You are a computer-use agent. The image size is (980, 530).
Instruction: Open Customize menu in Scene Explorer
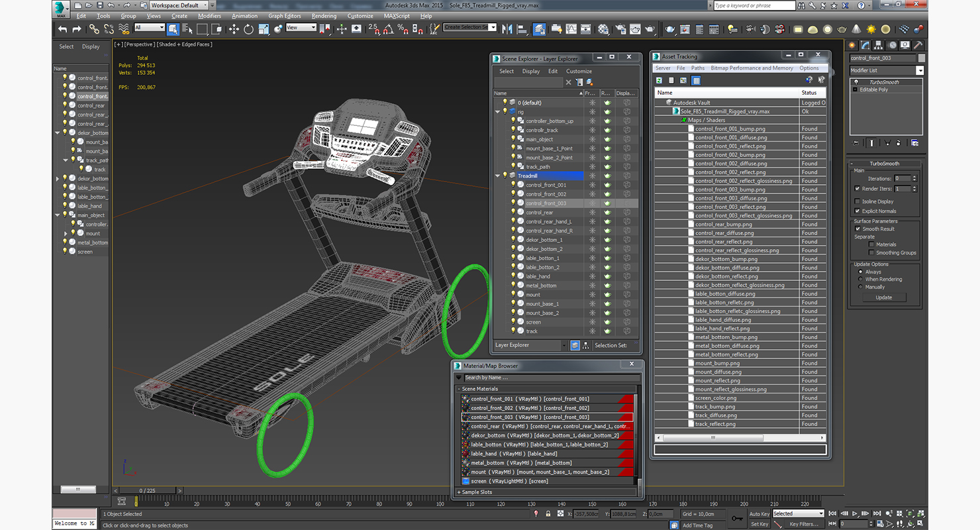(x=579, y=71)
